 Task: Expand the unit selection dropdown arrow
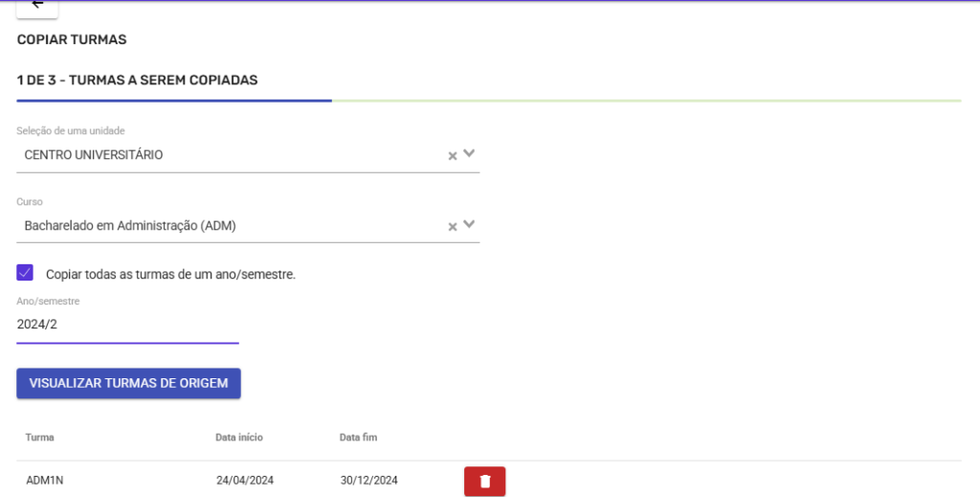[x=469, y=153]
